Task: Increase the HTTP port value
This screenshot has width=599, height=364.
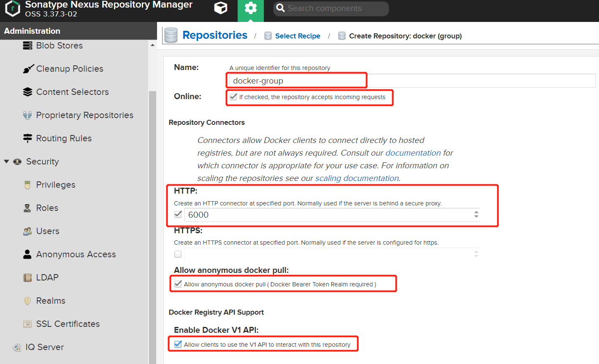Action: (x=476, y=212)
